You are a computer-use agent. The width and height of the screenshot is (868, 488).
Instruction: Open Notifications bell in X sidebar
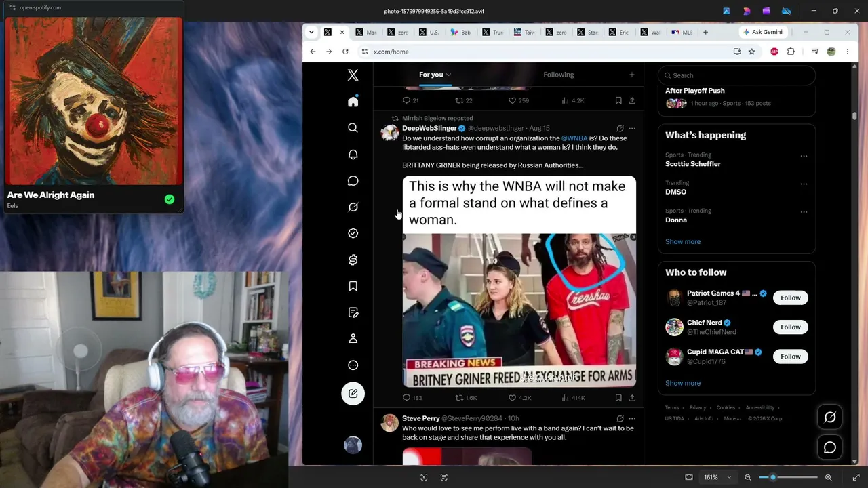(x=353, y=155)
